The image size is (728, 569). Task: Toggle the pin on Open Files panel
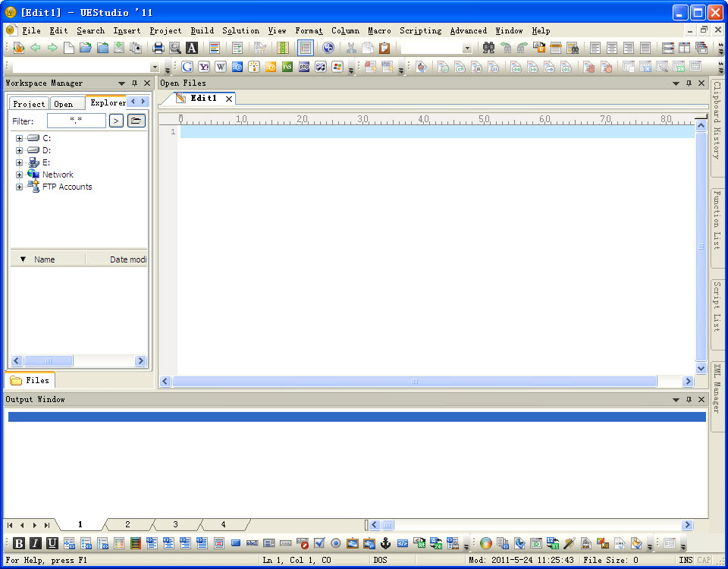(689, 83)
